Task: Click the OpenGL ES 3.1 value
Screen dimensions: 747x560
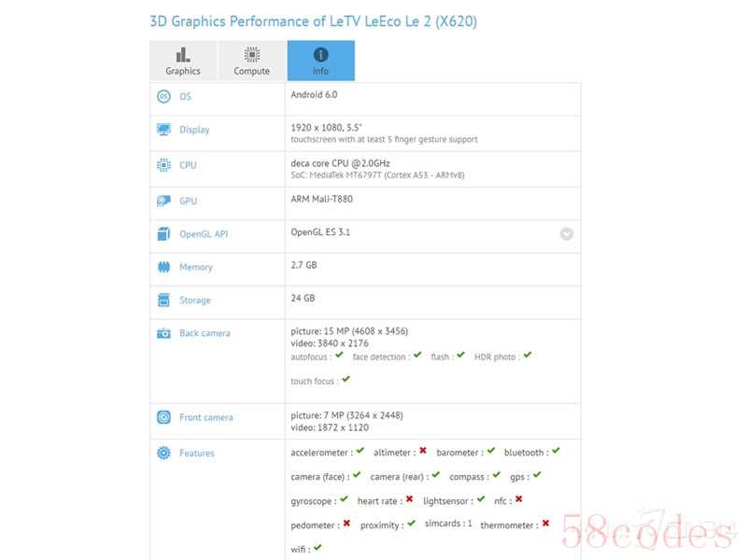Action: [x=320, y=231]
